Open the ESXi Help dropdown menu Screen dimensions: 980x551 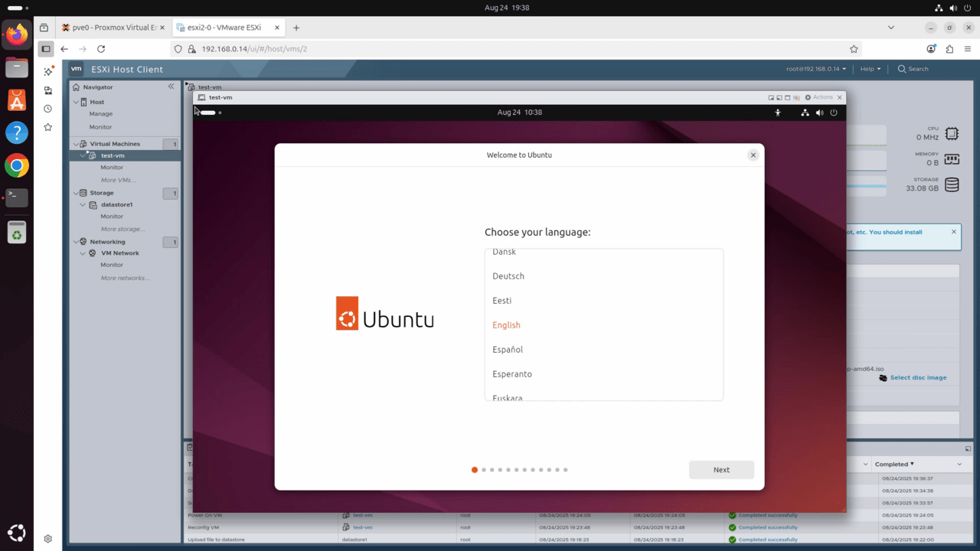click(871, 69)
